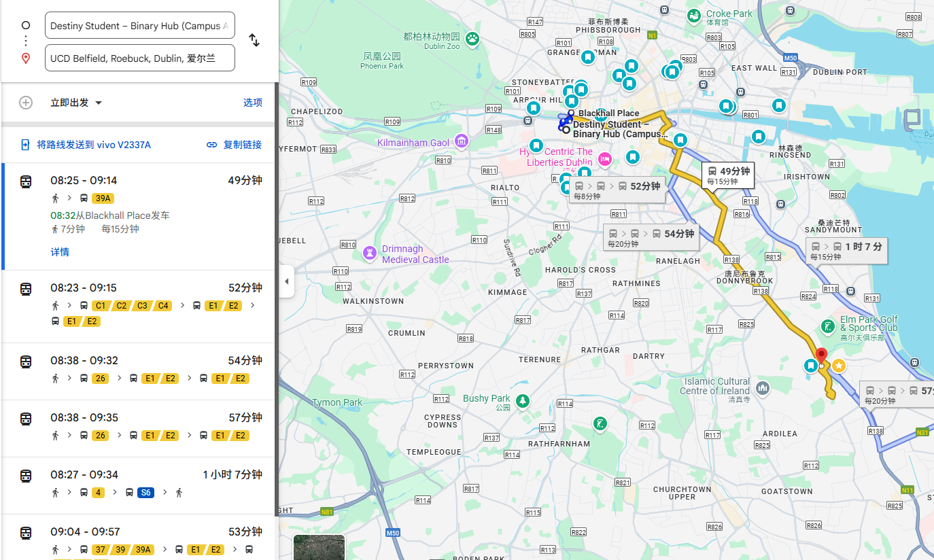Click the starting point input field
Viewport: 934px width, 560px height.
click(139, 26)
